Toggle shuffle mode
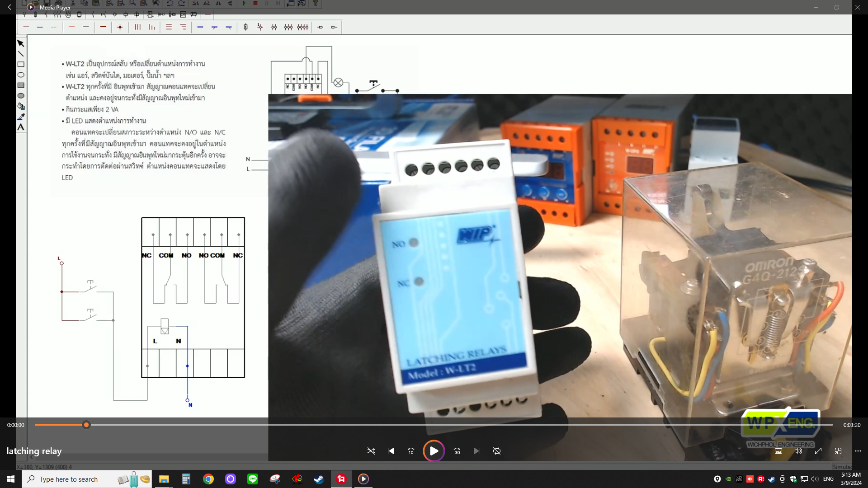This screenshot has width=868, height=488. pos(371,451)
